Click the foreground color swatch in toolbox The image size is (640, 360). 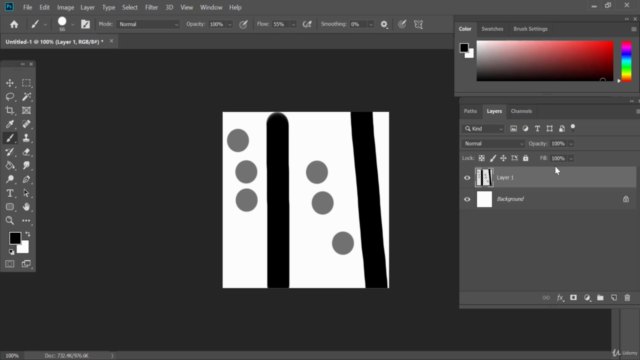click(15, 238)
